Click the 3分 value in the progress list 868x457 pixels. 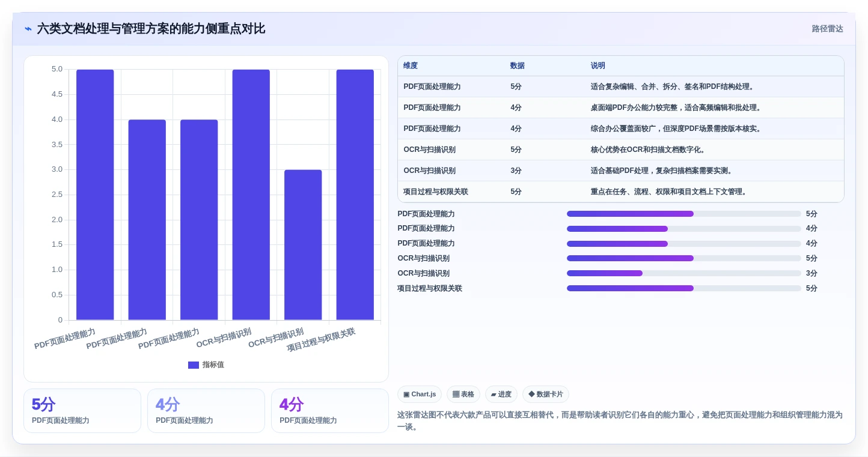[x=811, y=274]
